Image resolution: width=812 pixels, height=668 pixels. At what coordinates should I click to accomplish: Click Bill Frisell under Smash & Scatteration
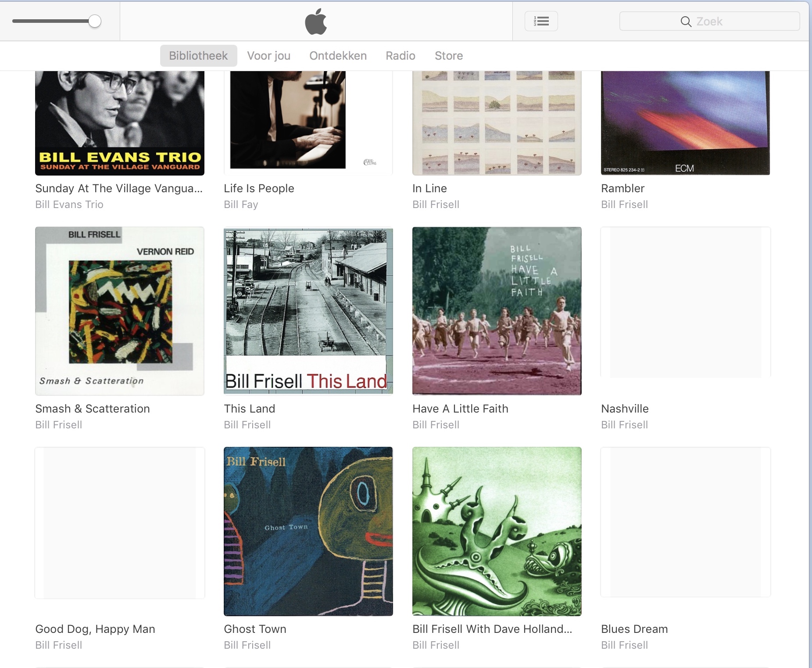(x=58, y=425)
